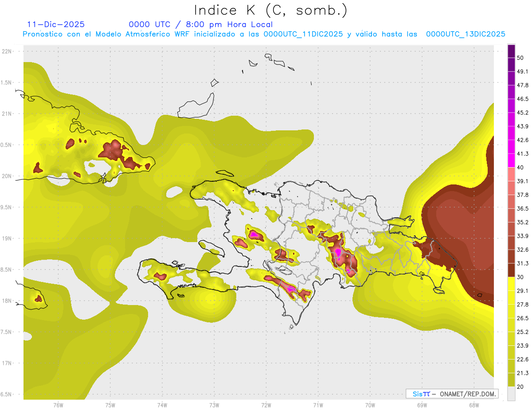Screen dimensions: 532x411
Task: Pick the legend color band between 29.1 and 30
Action: (511, 284)
